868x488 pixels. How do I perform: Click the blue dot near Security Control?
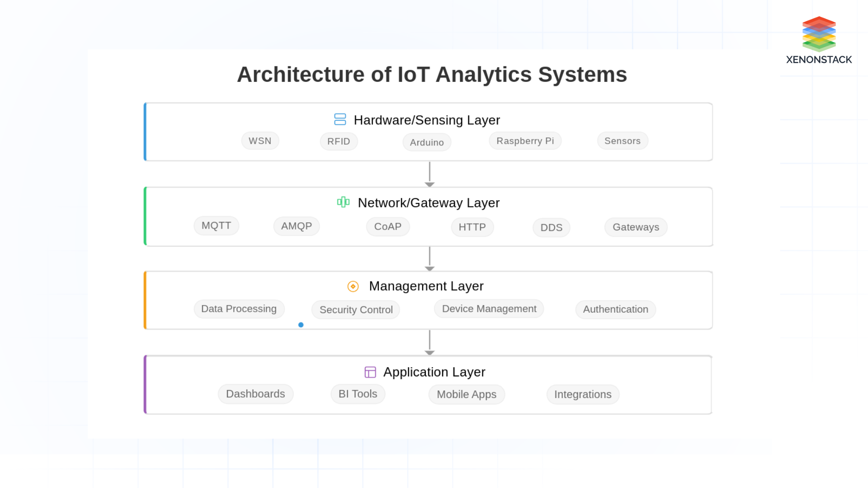click(x=301, y=324)
